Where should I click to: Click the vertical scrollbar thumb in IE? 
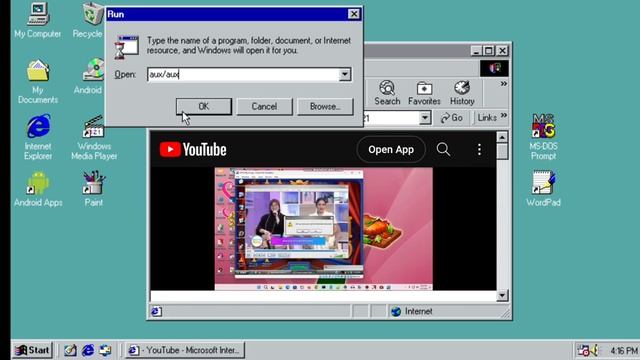coord(502,151)
